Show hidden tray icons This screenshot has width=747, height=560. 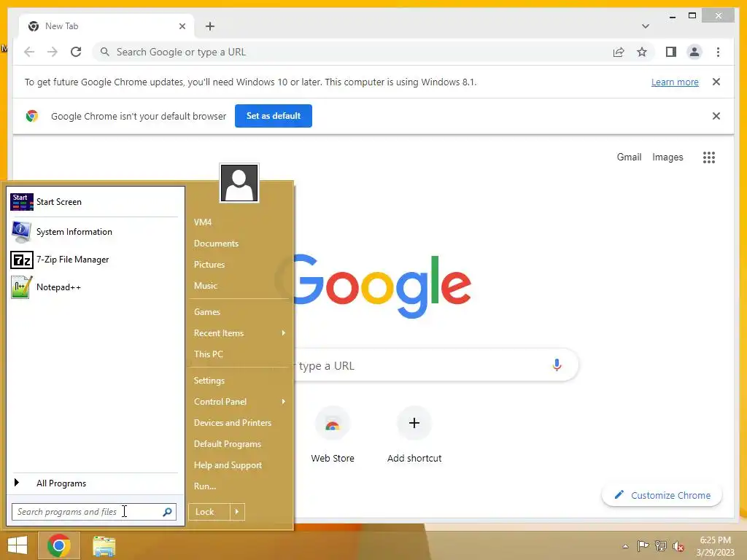(625, 546)
